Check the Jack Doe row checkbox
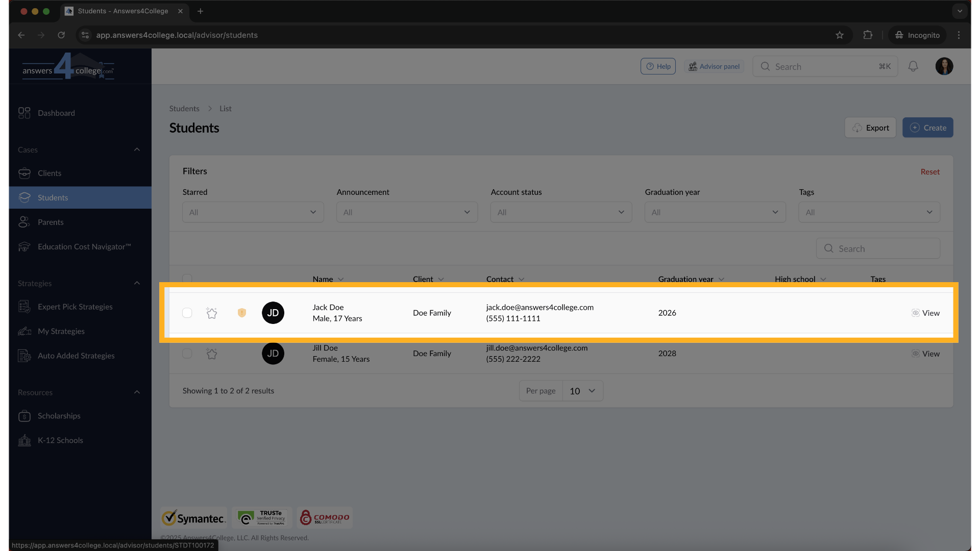 pyautogui.click(x=187, y=313)
